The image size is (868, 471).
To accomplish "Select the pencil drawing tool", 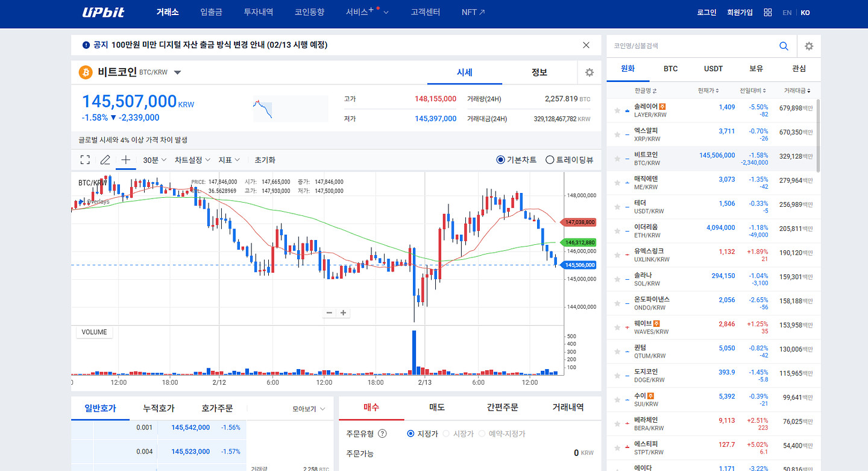I will click(105, 160).
